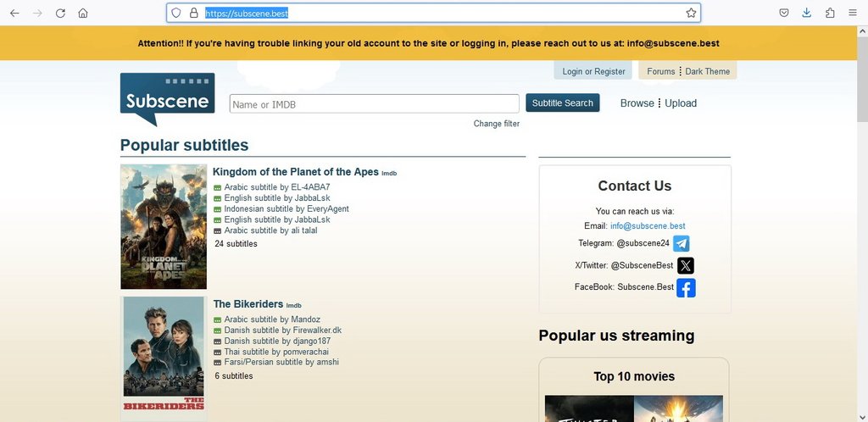Open Thai subtitle by pomverachai
This screenshot has height=422, width=868.
click(x=276, y=352)
